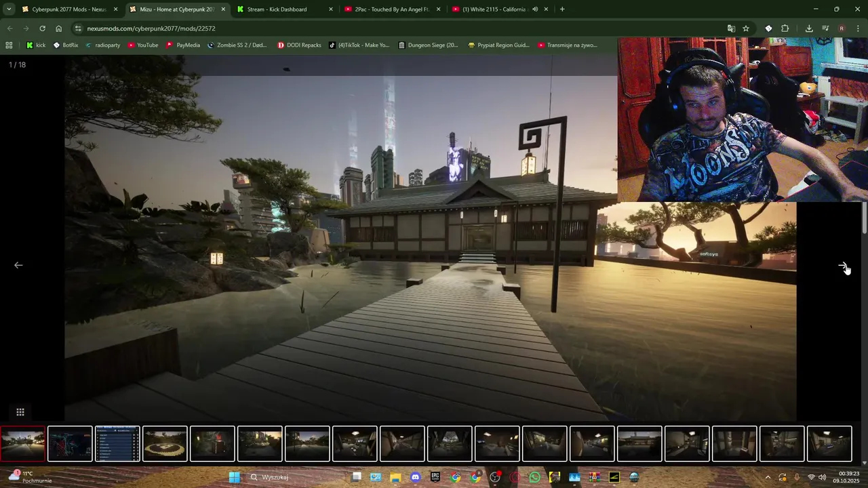
Task: Open a new Chrome tab
Action: tap(562, 9)
